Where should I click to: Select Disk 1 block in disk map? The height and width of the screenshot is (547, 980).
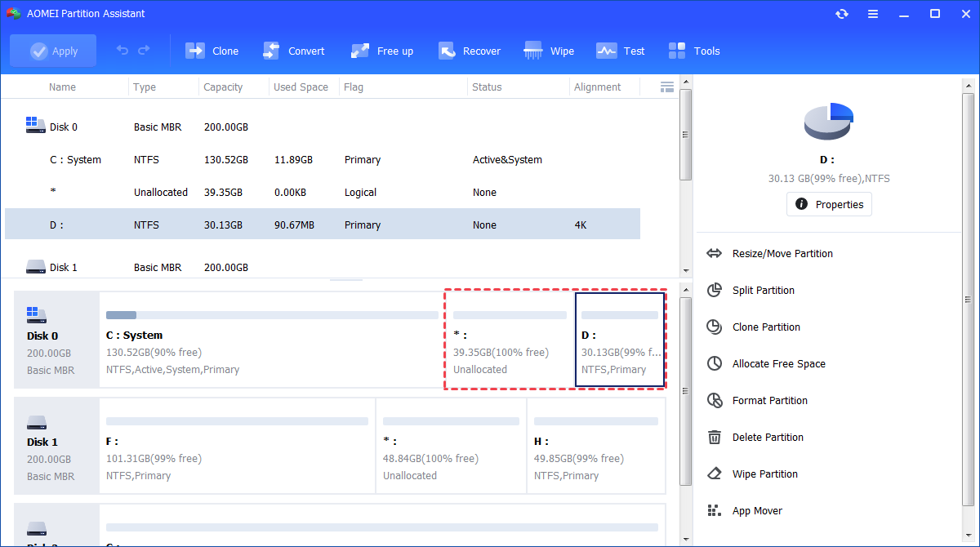(57, 446)
